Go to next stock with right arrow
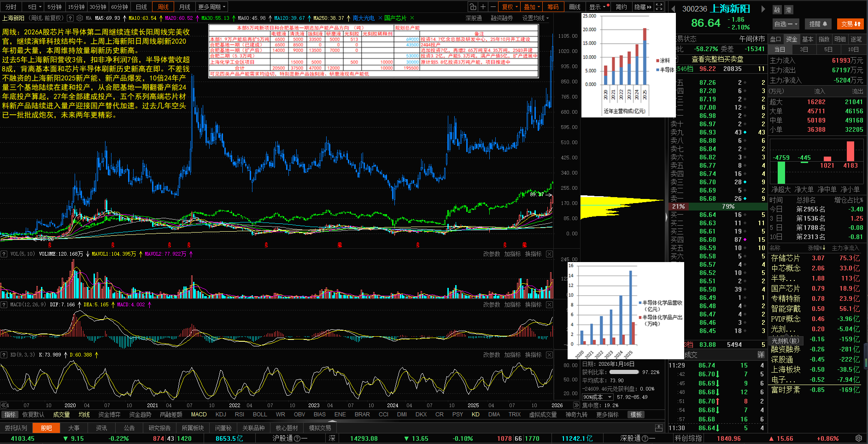Screen dimensions: 868x444 763,9
